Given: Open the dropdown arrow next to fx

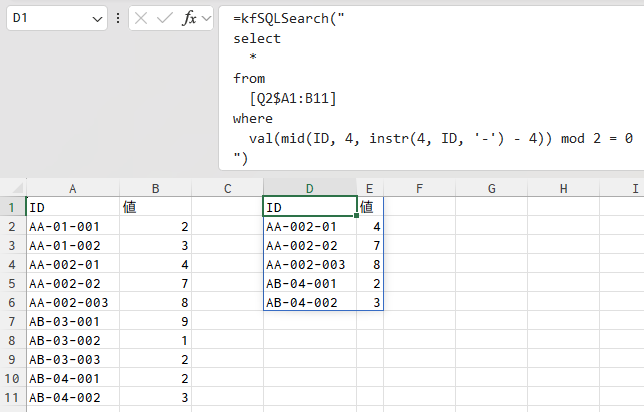Looking at the screenshot, I should tap(206, 18).
